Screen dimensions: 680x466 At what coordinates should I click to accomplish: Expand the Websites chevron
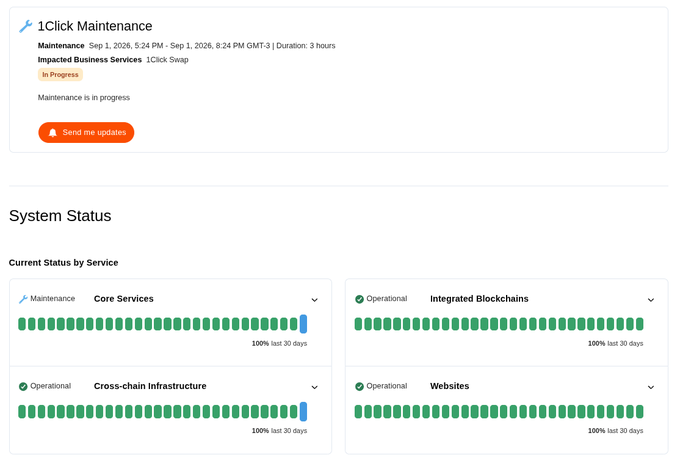click(651, 388)
